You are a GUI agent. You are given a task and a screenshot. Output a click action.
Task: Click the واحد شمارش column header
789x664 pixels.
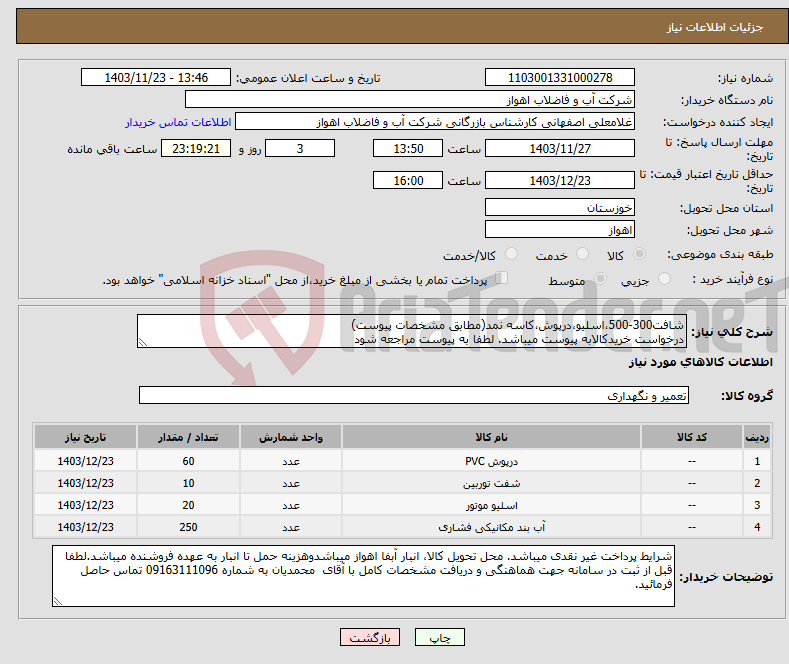pos(291,437)
